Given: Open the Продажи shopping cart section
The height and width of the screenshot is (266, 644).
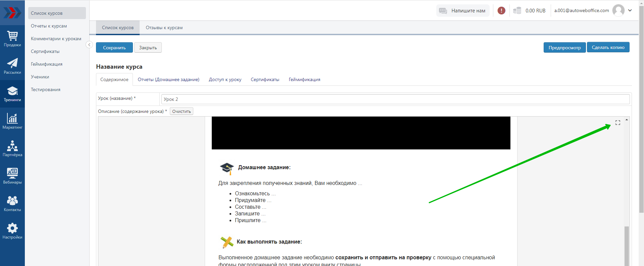Looking at the screenshot, I should 12,39.
